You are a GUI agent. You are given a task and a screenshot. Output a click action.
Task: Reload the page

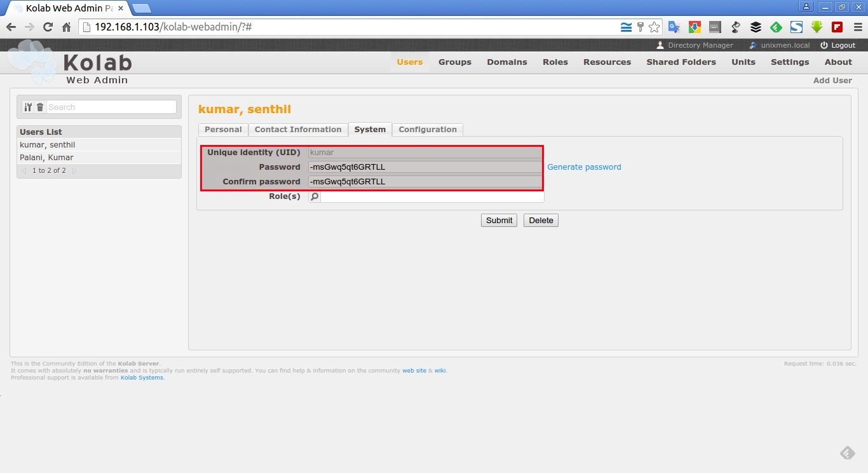(x=48, y=27)
